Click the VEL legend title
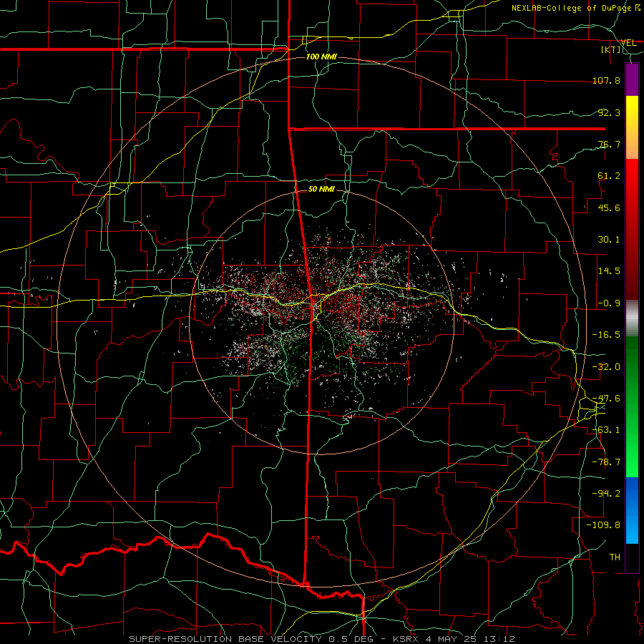Screen dimensions: 644x644 (628, 43)
